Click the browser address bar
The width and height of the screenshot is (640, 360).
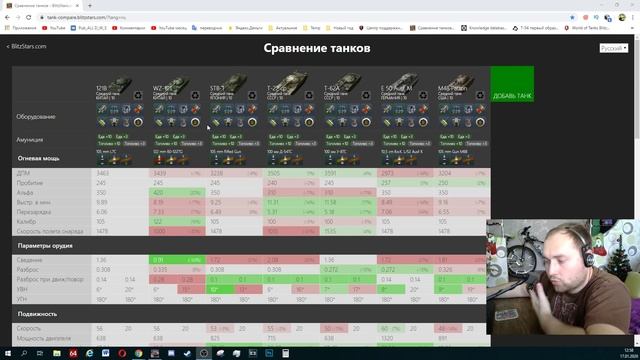click(x=302, y=18)
